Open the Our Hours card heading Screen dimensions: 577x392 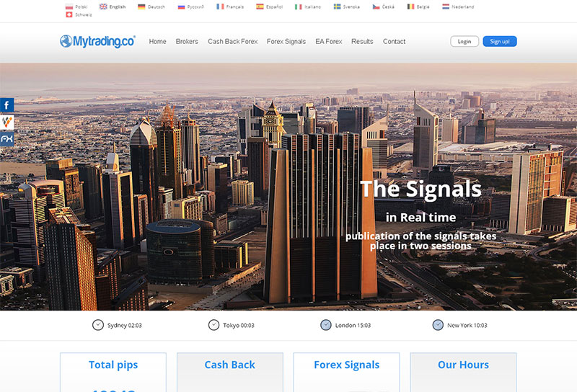click(463, 365)
